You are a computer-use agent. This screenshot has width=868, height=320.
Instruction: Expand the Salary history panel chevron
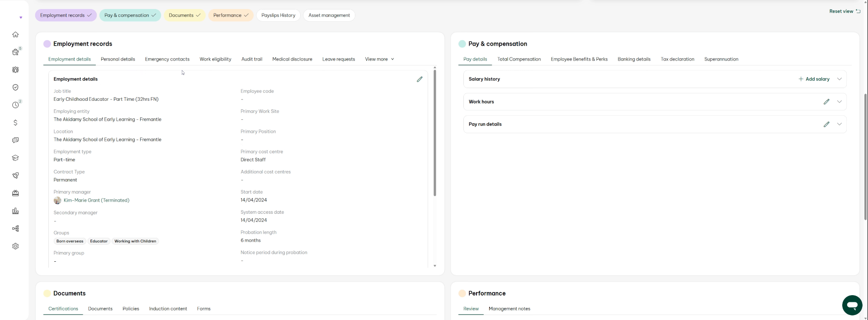click(x=840, y=79)
